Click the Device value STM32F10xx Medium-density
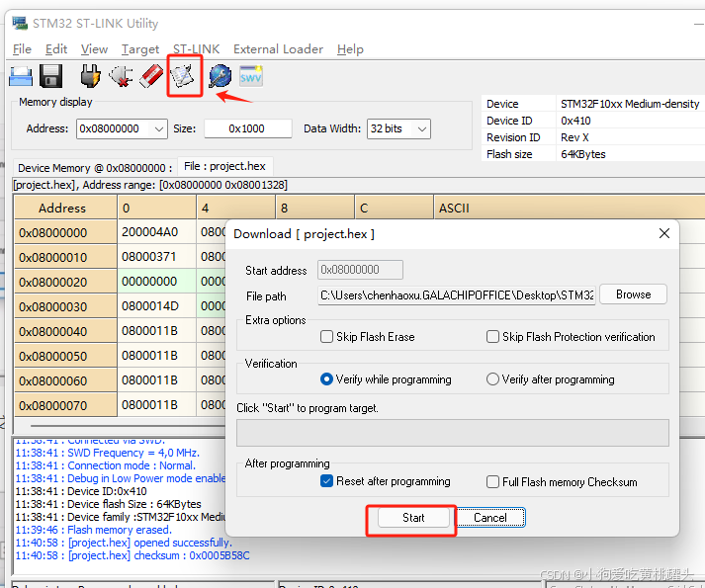Screen dimensions: 705x588 coord(630,104)
